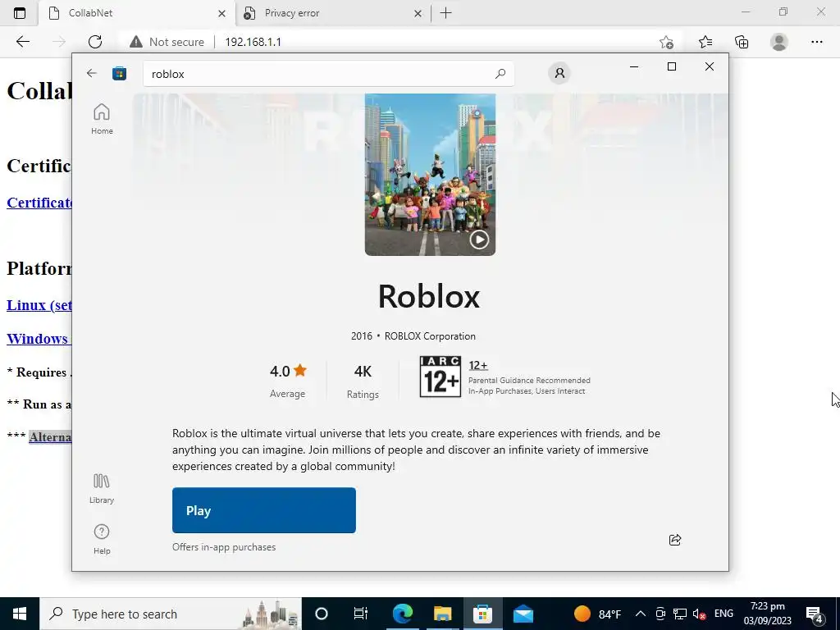Show hidden system tray icons
Screen dimensions: 840x630
640,614
